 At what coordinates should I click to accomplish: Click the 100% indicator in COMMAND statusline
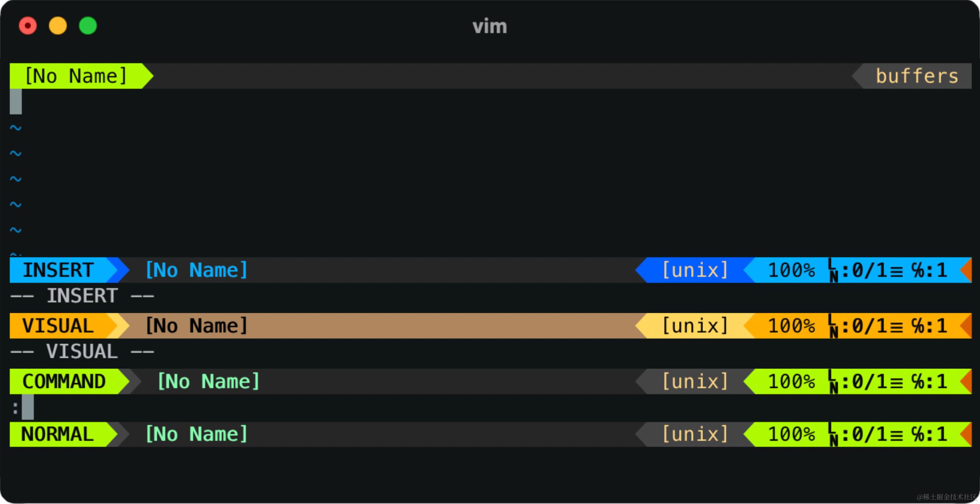click(x=791, y=381)
